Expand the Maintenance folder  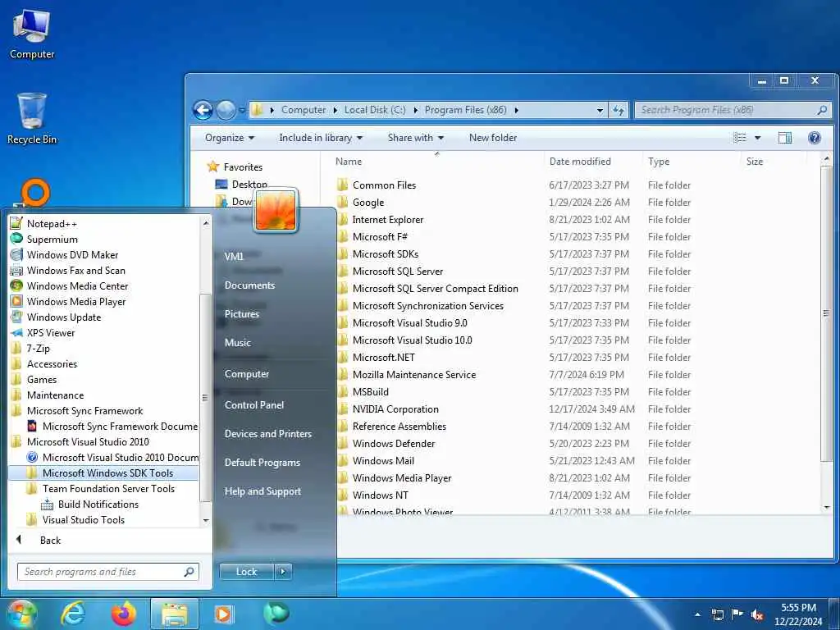coord(55,395)
